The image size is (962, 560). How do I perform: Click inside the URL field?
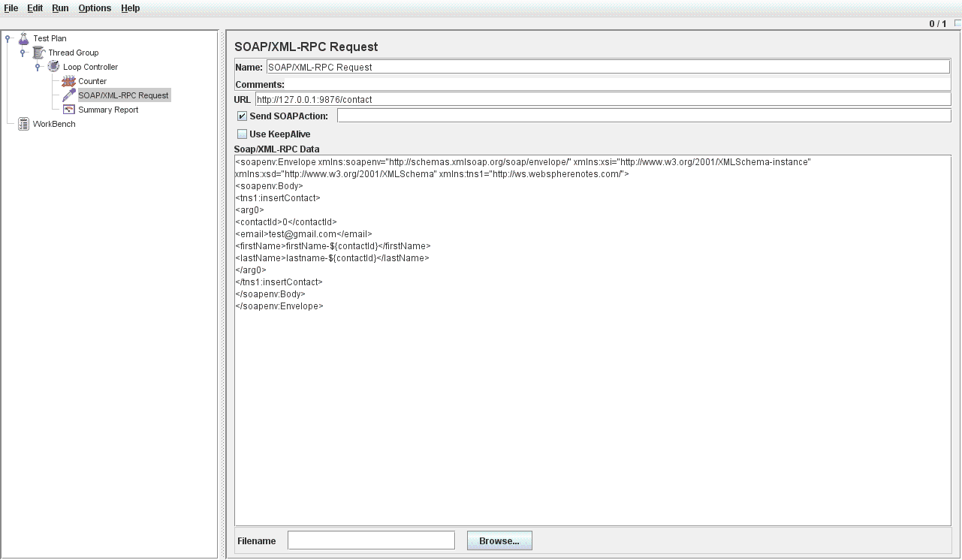(x=526, y=98)
